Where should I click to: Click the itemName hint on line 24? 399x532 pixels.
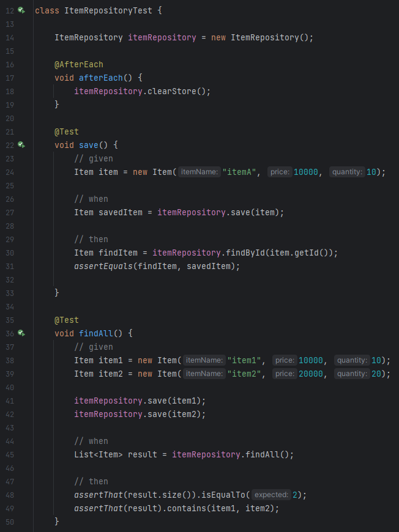[199, 172]
